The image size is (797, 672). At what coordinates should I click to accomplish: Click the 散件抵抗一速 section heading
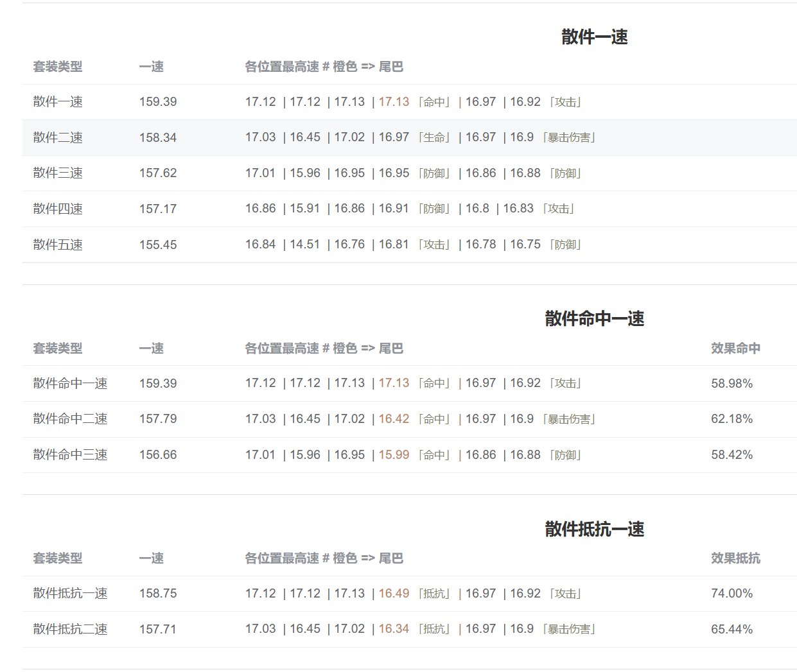pyautogui.click(x=594, y=529)
